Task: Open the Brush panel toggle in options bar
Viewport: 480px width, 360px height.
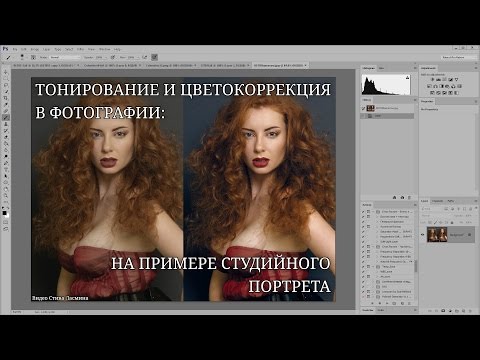Action: [33, 57]
